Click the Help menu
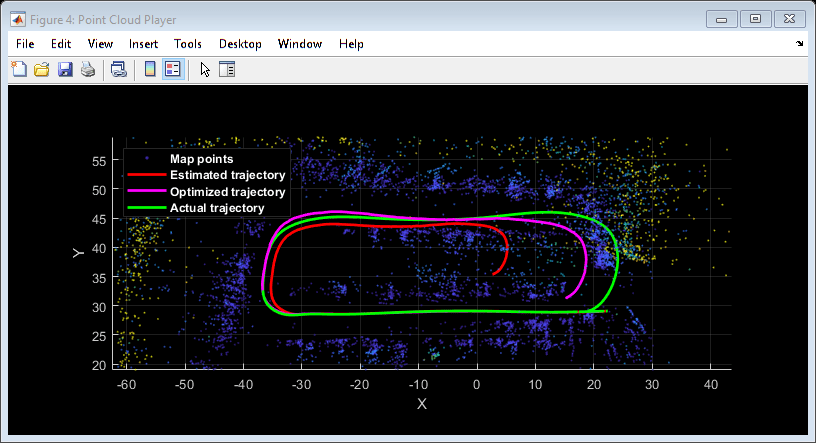Image resolution: width=816 pixels, height=443 pixels. point(351,44)
